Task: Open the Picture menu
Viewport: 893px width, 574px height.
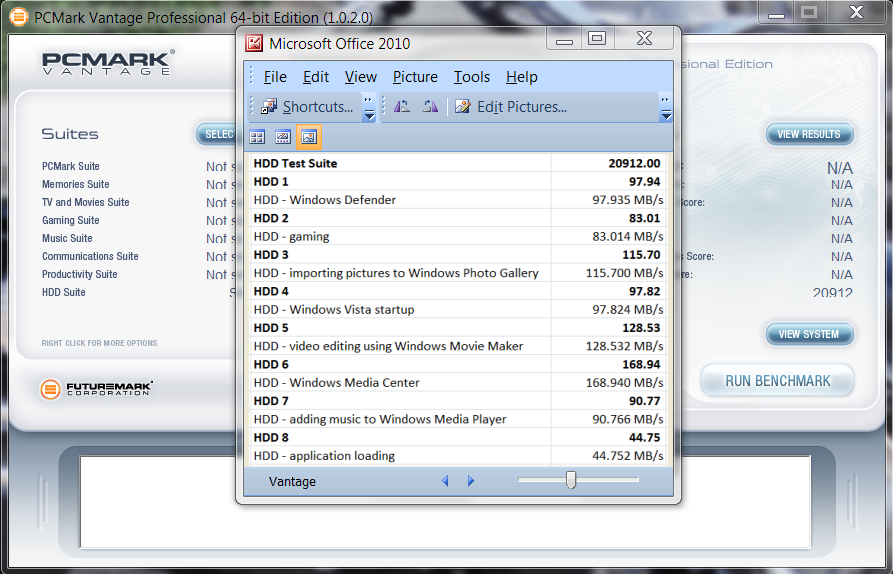Action: point(415,77)
